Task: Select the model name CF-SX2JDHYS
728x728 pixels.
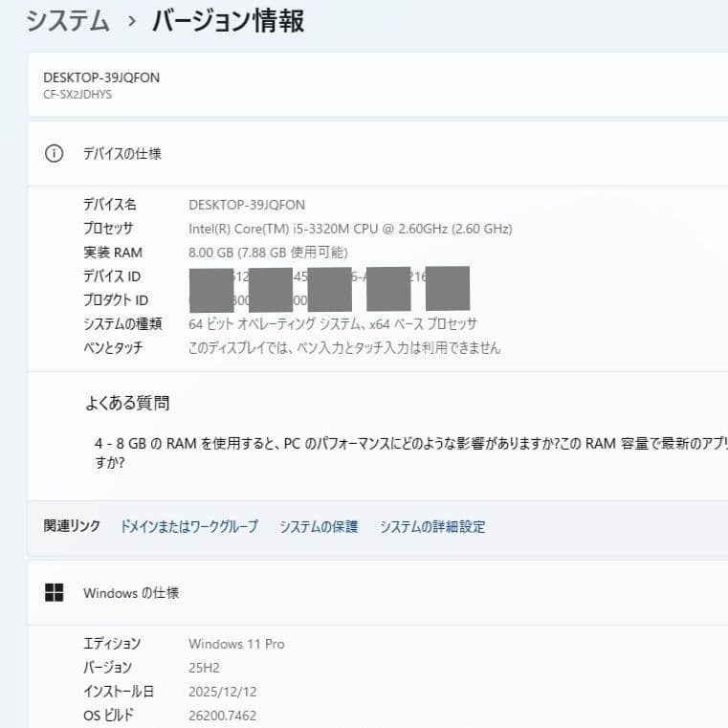Action: [77, 95]
